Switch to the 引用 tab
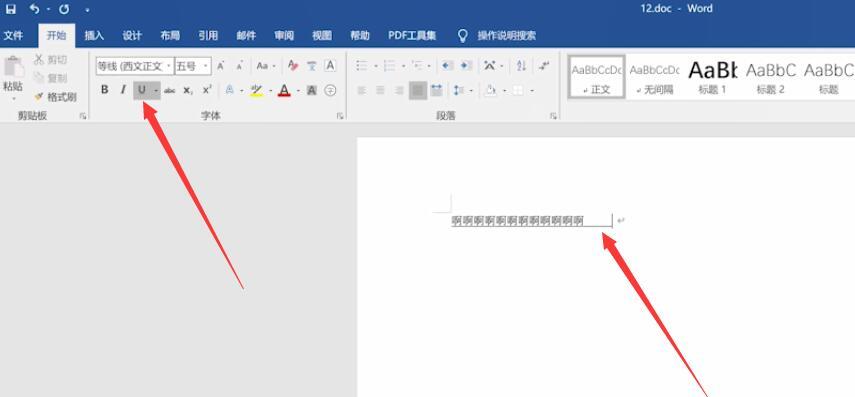Image resolution: width=855 pixels, height=397 pixels. [208, 36]
